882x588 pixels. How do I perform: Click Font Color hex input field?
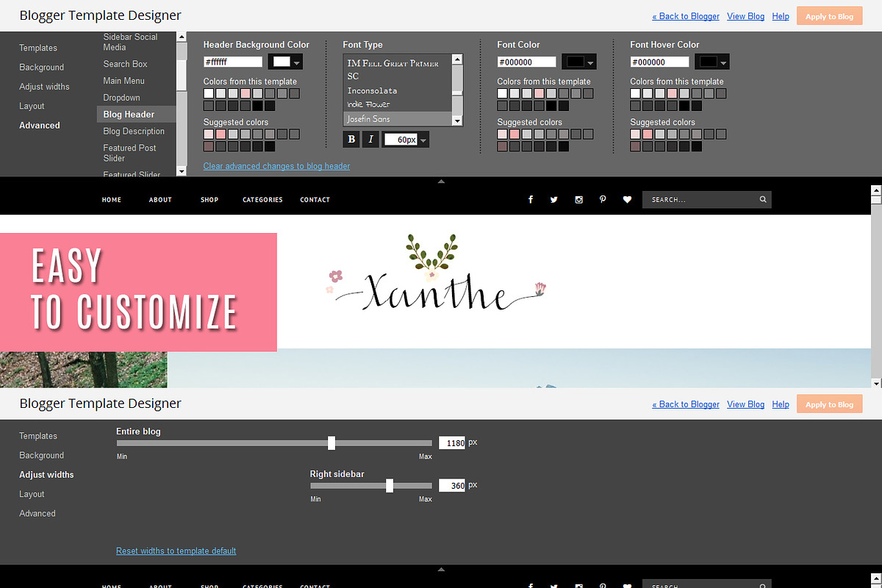point(526,62)
